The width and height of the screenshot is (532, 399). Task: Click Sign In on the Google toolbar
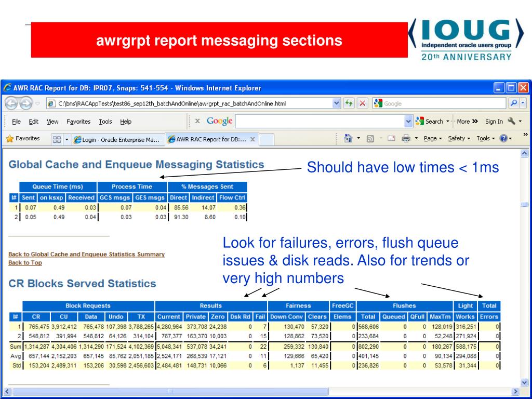coord(494,121)
